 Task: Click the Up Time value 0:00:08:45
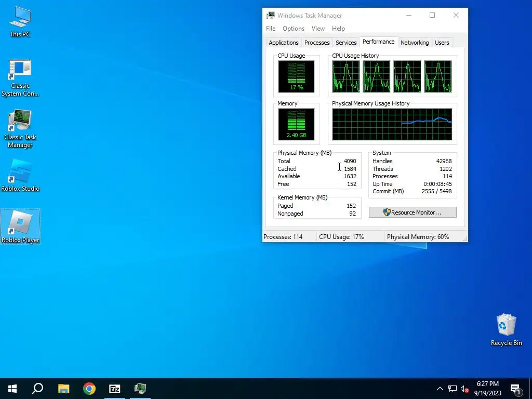coord(437,184)
